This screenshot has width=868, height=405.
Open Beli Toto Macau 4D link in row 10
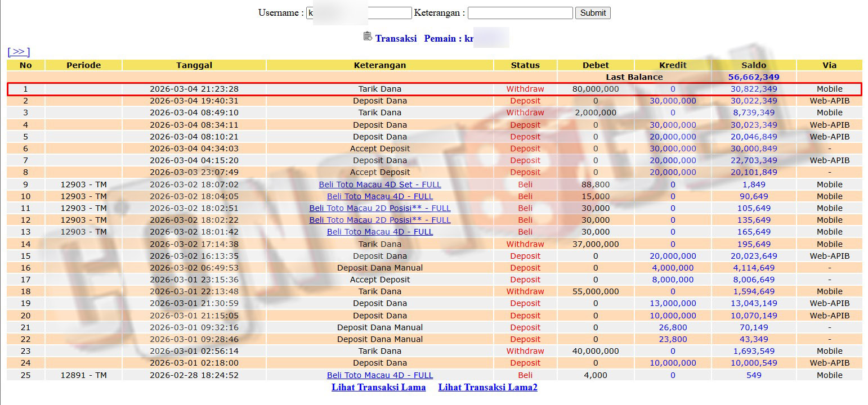click(x=379, y=196)
